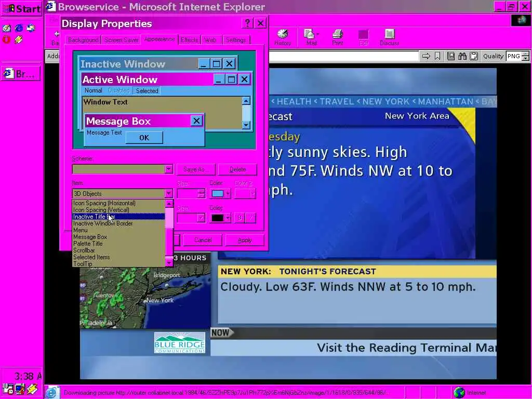532x399 pixels.
Task: Click the Back arrow in Internet Explorer toolbar
Action: point(56,34)
